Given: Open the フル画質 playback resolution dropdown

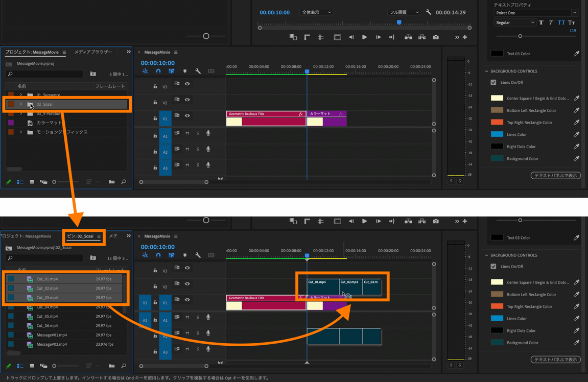Looking at the screenshot, I should click(404, 12).
